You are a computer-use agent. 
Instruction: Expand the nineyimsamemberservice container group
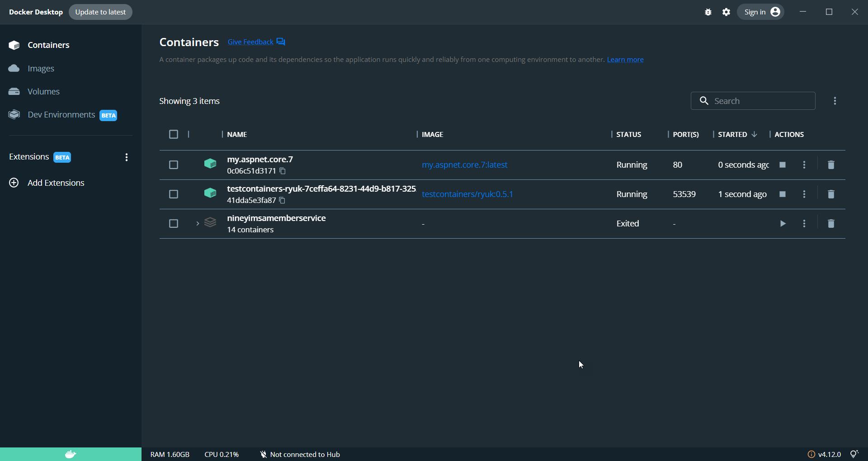pyautogui.click(x=198, y=224)
